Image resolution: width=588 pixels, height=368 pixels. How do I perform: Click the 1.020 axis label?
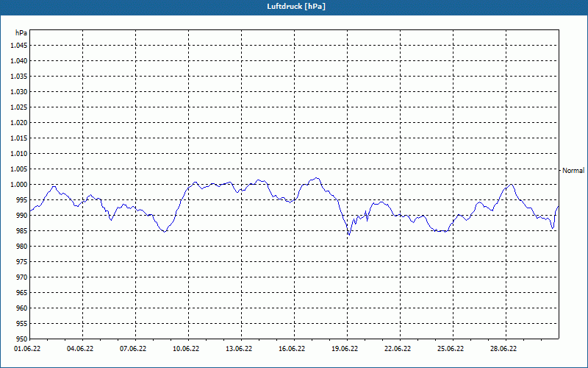(x=19, y=122)
